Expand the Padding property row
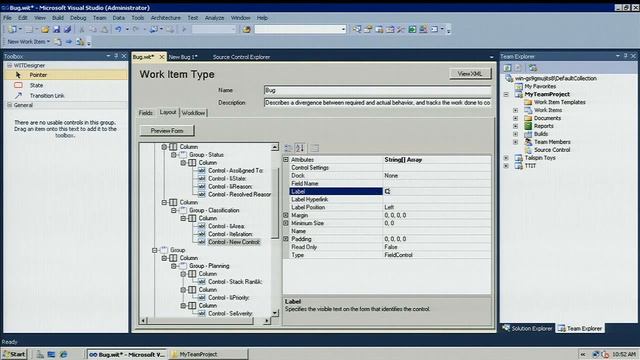The image size is (640, 360). (x=286, y=239)
